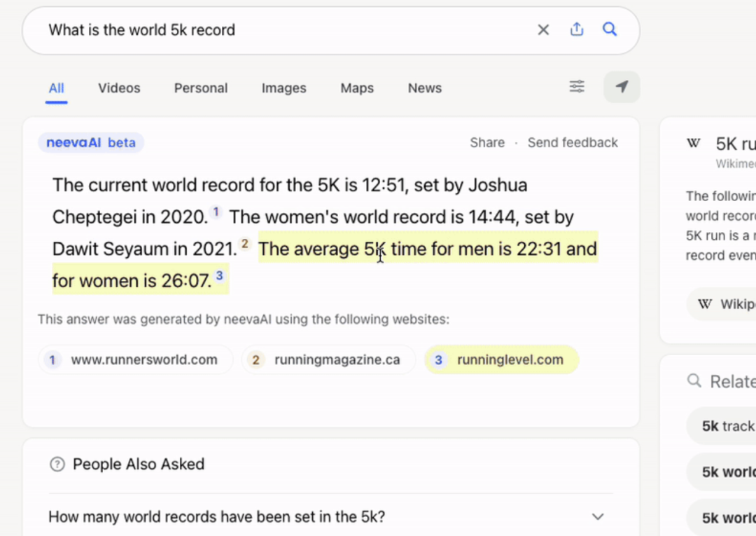The image size is (756, 536).
Task: Click the '5K ru' Wikipedia panel title
Action: [x=736, y=144]
